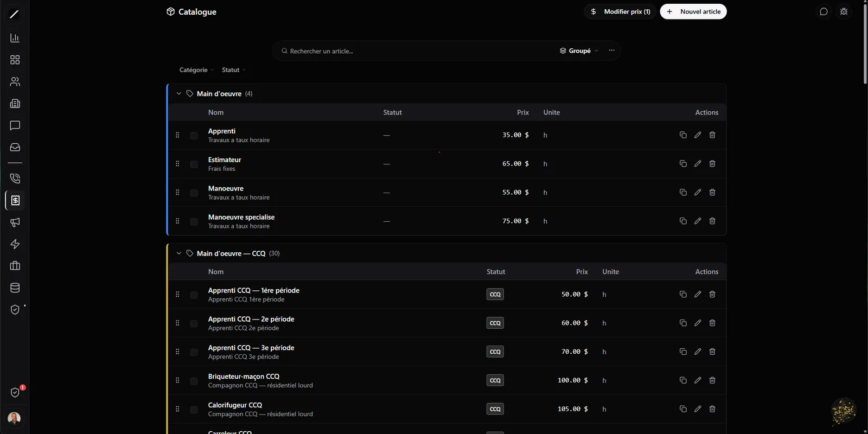Delete the Manoeuvre article
Viewport: 868px width, 434px height.
pyautogui.click(x=712, y=193)
